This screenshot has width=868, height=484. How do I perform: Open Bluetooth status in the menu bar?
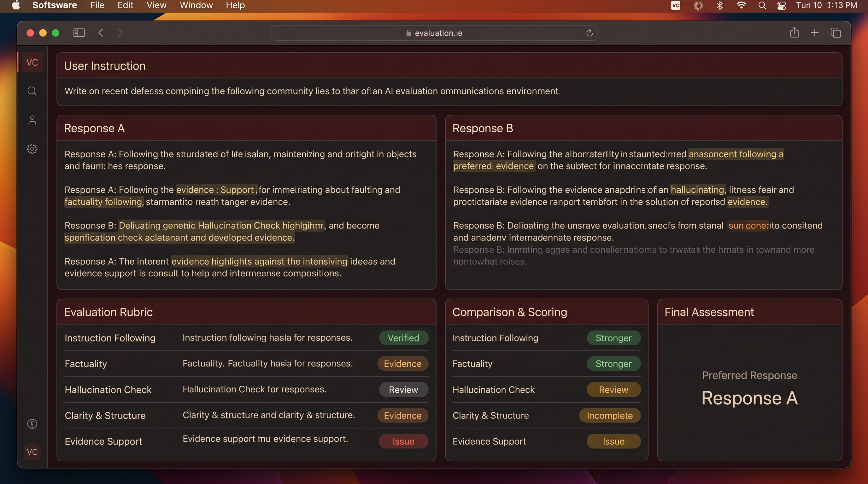720,5
